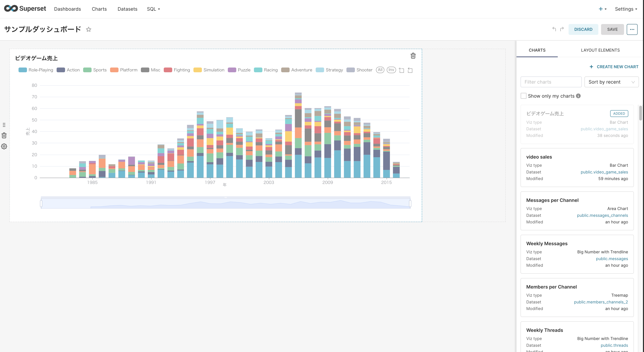Click the chart zoom area icon
This screenshot has width=644, height=352.
(x=401, y=70)
